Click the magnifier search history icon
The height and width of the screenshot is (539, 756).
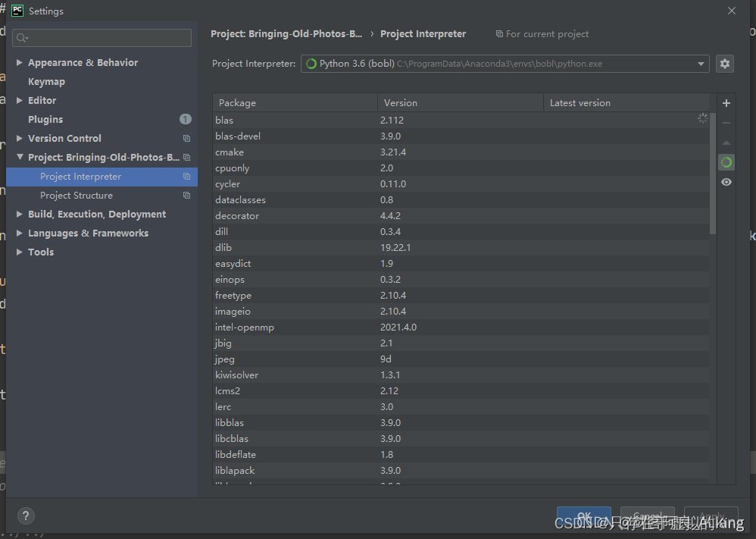coord(22,38)
